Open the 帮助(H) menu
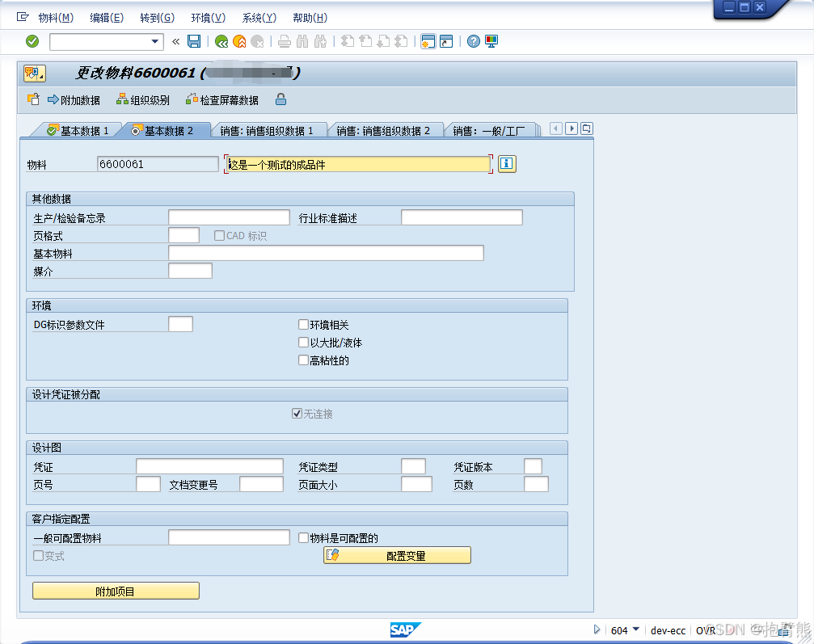 310,18
